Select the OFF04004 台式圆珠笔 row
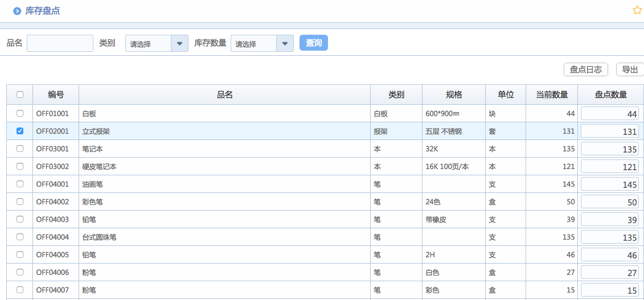This screenshot has height=300, width=644. tap(20, 237)
